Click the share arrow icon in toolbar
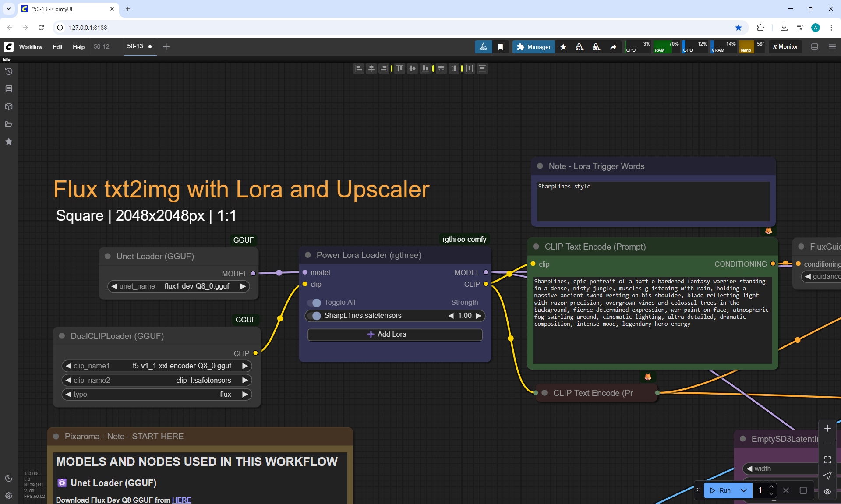841x504 pixels. [613, 47]
